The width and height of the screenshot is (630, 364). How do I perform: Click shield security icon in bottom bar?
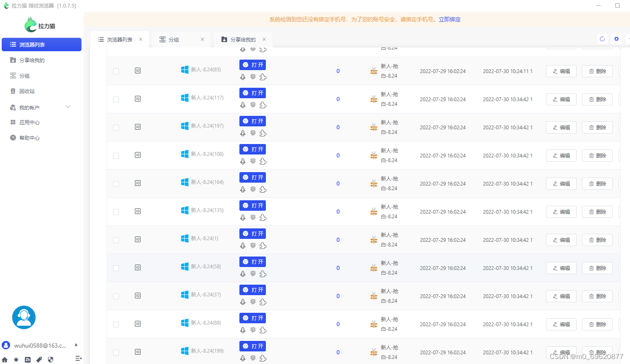(x=50, y=359)
